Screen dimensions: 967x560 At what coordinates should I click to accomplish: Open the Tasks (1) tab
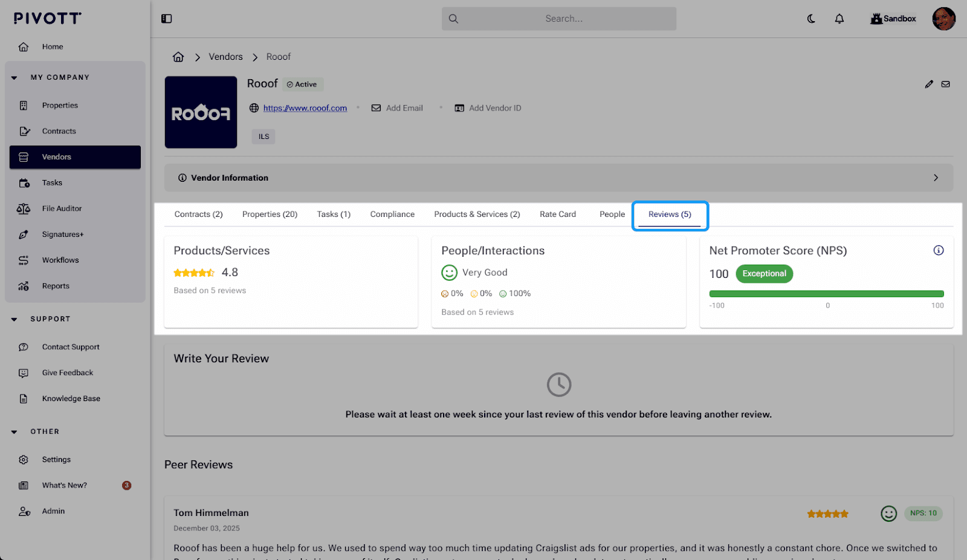tap(334, 214)
